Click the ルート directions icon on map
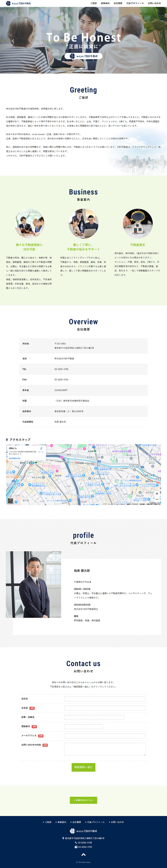 point(41,450)
